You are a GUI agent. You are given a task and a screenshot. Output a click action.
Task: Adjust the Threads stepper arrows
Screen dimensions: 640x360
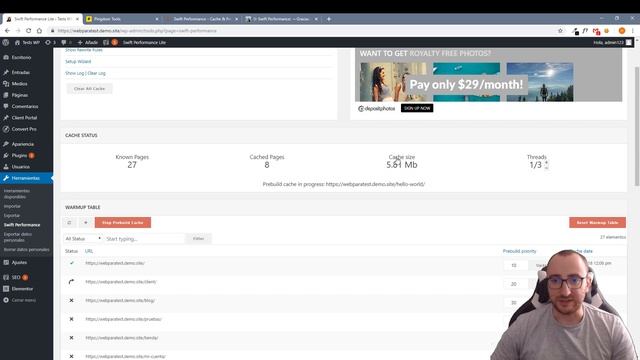(x=546, y=164)
